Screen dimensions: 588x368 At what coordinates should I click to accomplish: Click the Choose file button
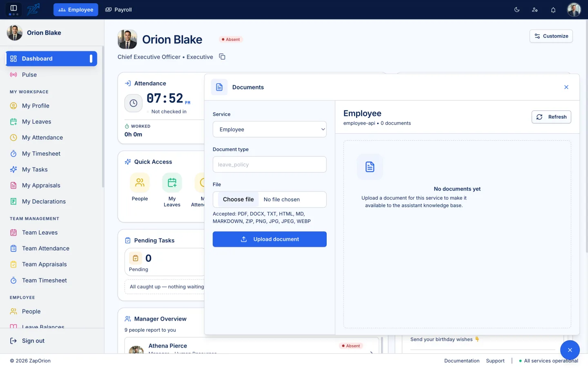pyautogui.click(x=238, y=200)
